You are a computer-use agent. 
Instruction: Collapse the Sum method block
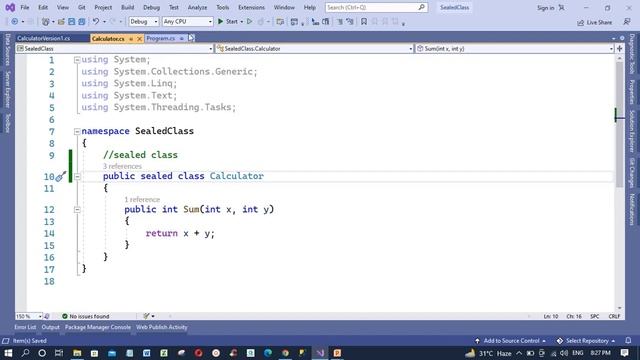click(77, 210)
